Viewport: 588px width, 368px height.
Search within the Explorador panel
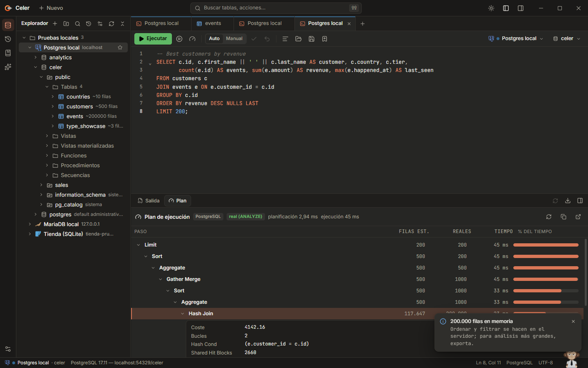pos(78,24)
